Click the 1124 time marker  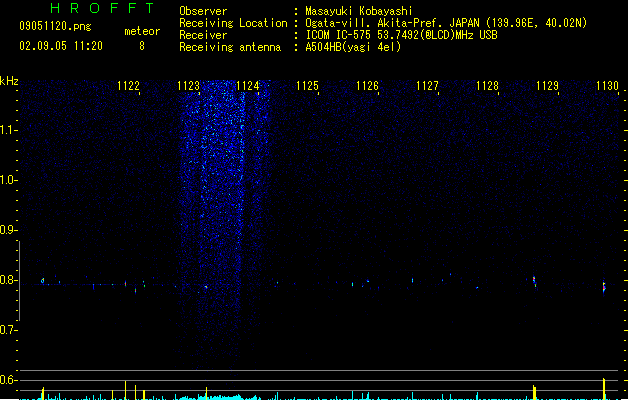(248, 86)
